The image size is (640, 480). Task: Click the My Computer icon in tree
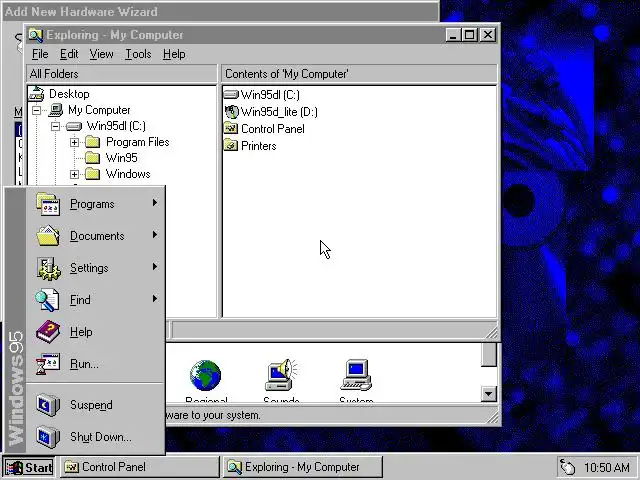(x=56, y=110)
